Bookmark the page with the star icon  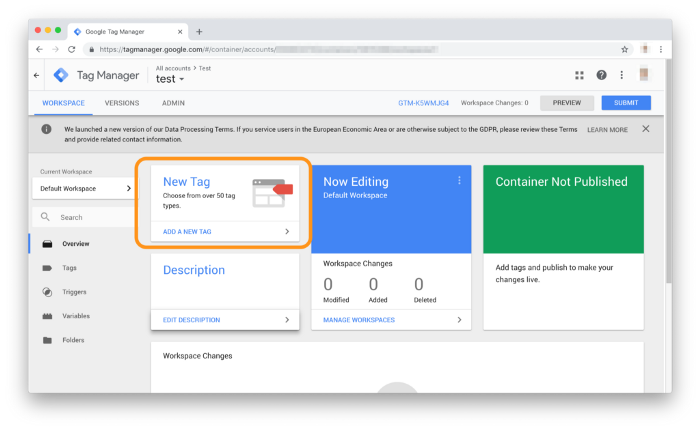[x=625, y=50]
